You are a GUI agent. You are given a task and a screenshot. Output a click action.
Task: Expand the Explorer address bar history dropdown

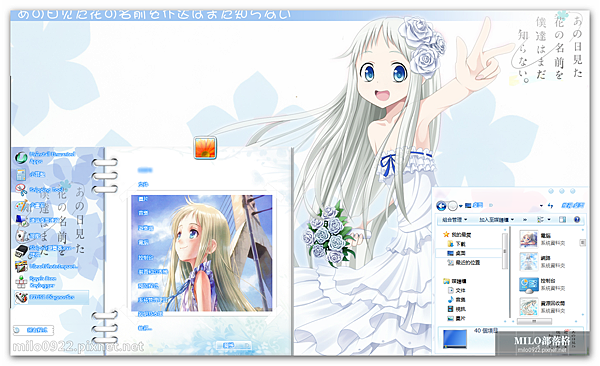tap(541, 206)
